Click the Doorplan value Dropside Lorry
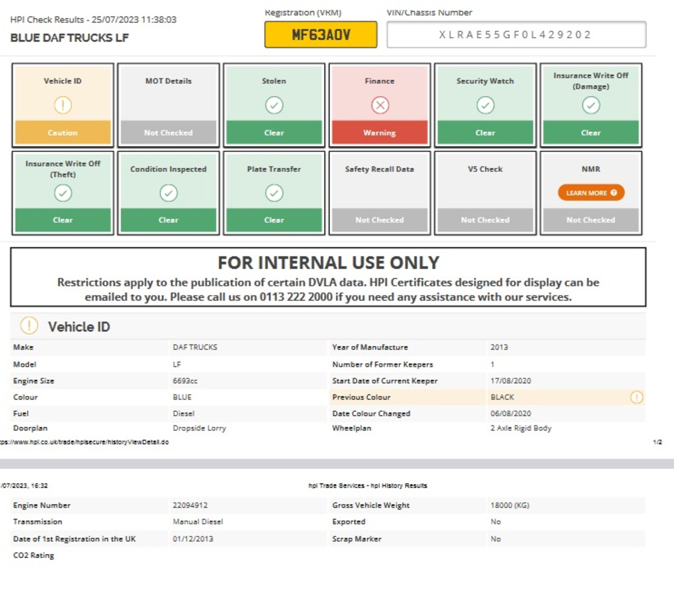Viewport: 674px width, 616px height. [199, 428]
